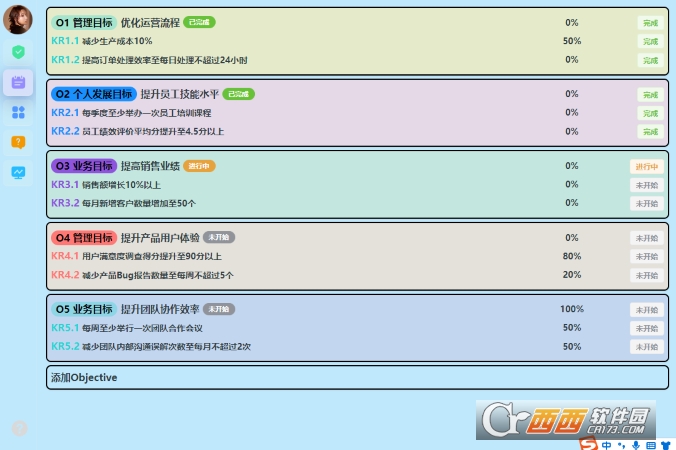The image size is (676, 450).
Task: Open the user avatar profile picture
Action: pos(18,19)
